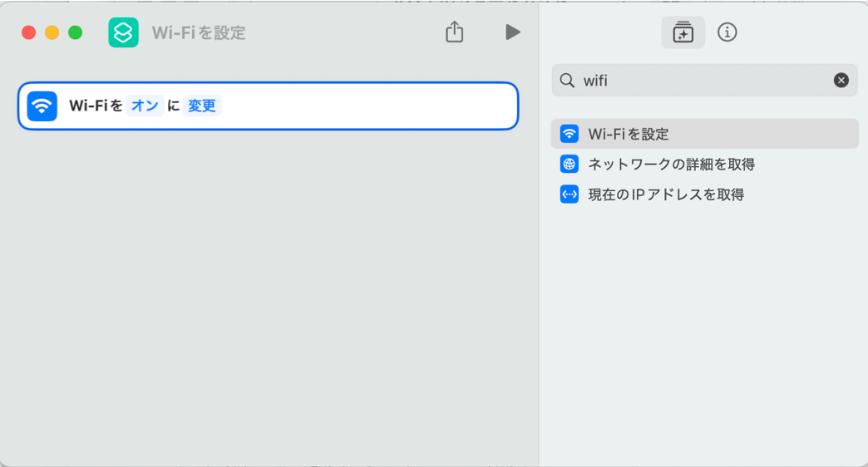Choose ネットワークの詳細を取得 action
Screen dimensions: 868x467
[x=704, y=165]
